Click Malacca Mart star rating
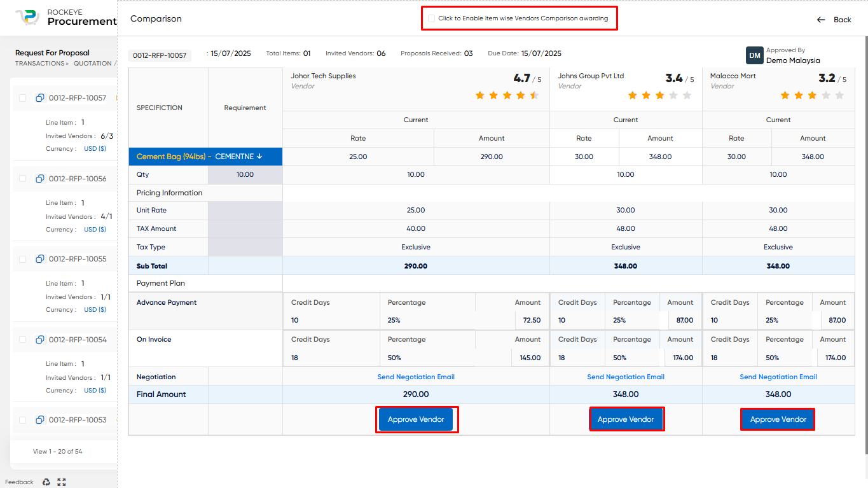Viewport: 868px width, 488px height. click(813, 95)
